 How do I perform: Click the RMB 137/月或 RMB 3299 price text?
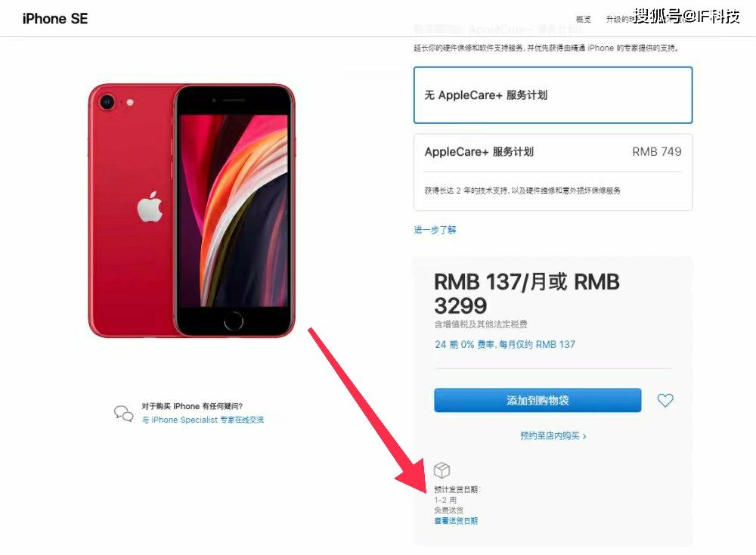point(526,293)
